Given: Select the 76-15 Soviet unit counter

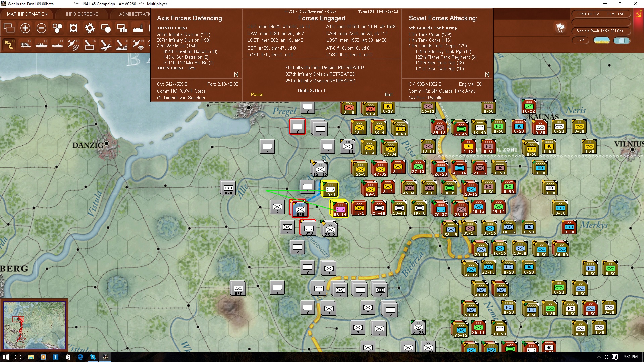Looking at the screenshot, I should [461, 330].
